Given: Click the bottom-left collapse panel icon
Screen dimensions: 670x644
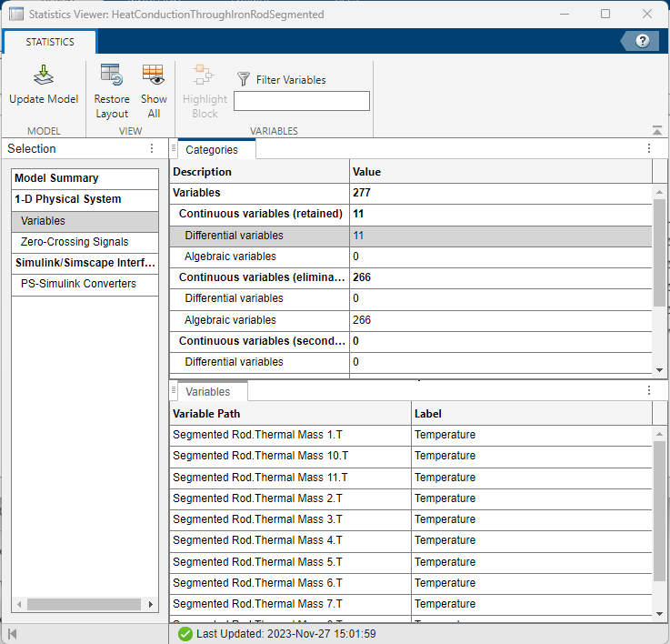Looking at the screenshot, I should pos(12,633).
